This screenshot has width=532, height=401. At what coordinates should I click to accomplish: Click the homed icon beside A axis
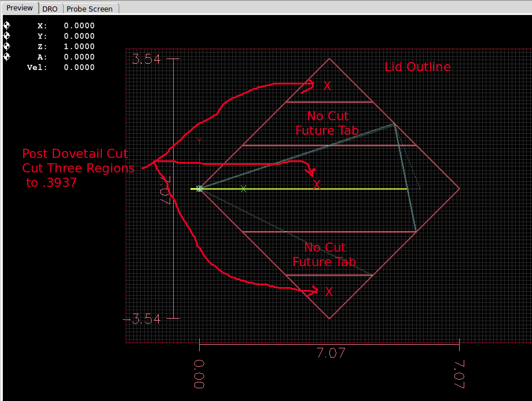click(x=7, y=57)
